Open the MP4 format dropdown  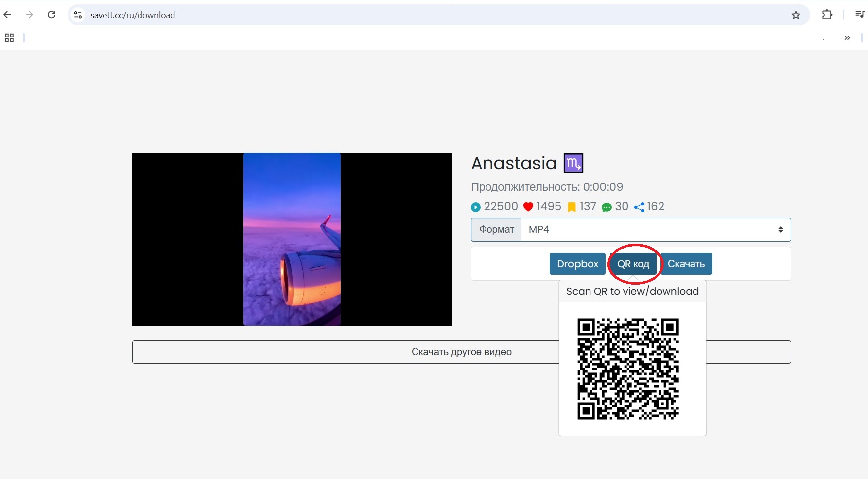(x=655, y=229)
